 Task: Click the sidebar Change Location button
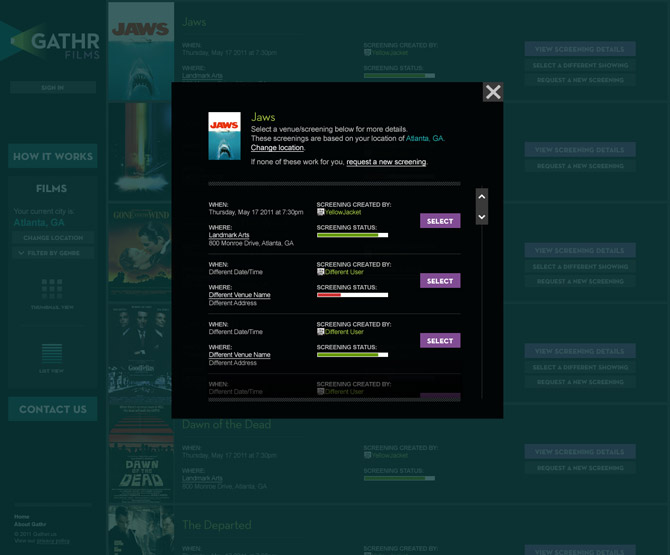coord(53,238)
